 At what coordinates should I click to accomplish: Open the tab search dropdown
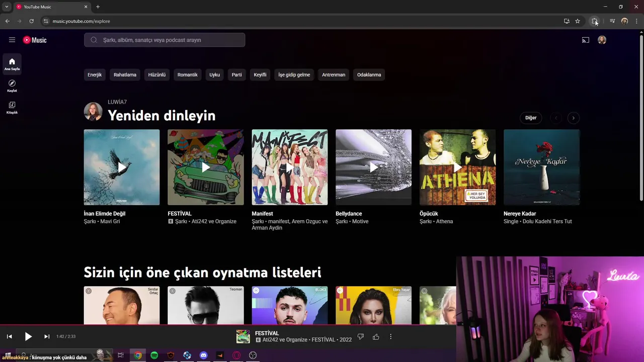[7, 7]
